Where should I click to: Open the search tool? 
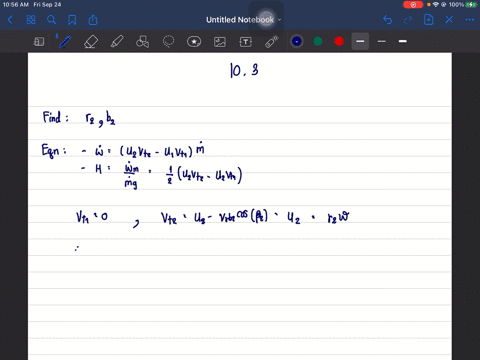pyautogui.click(x=51, y=20)
